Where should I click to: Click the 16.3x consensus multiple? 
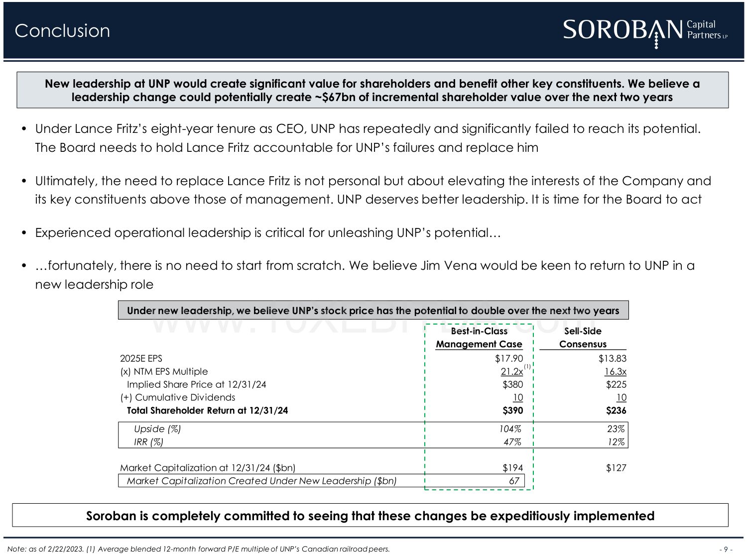coord(615,372)
